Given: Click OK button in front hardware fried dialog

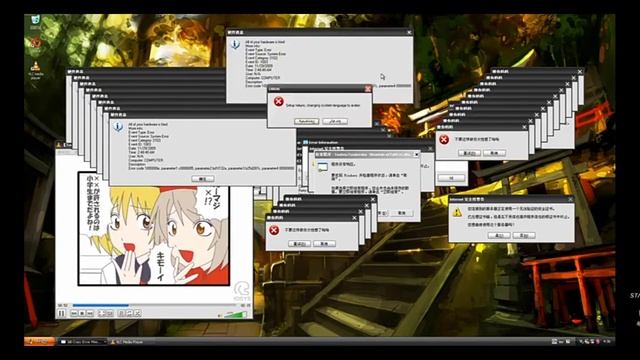Looking at the screenshot, I should 203,179.
